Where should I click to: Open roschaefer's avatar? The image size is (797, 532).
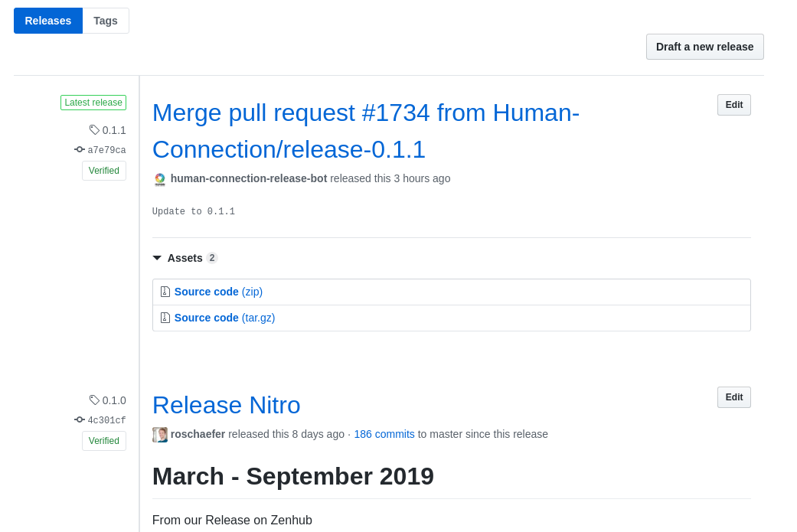pyautogui.click(x=159, y=434)
